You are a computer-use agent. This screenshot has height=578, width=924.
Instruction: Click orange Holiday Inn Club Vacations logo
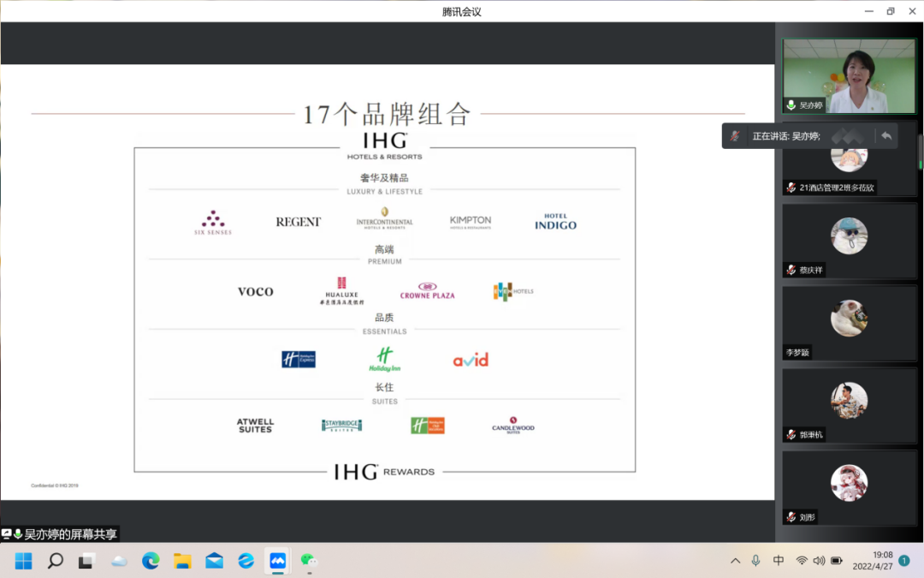pos(427,426)
